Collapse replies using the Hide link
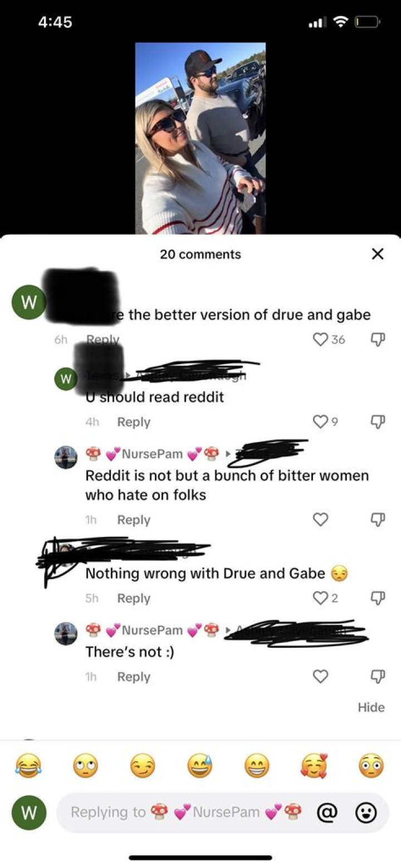 [x=371, y=707]
